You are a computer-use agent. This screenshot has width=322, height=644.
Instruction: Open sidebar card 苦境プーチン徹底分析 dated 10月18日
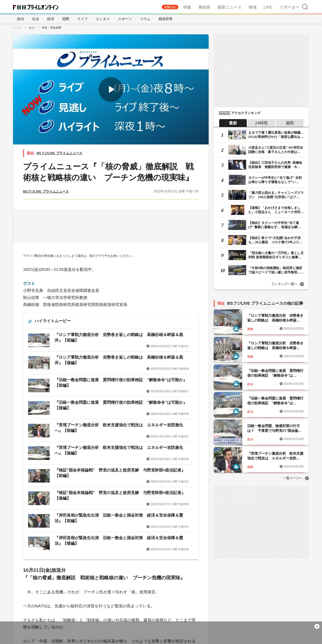[x=261, y=460]
